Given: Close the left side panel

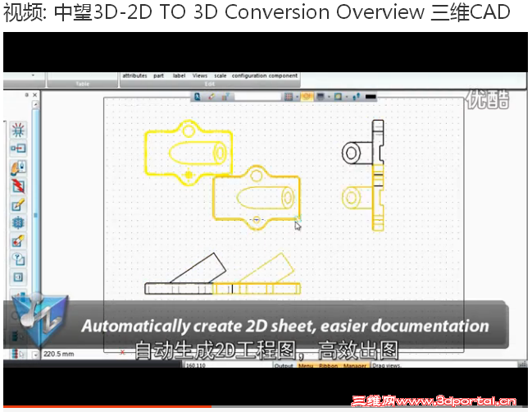Looking at the screenshot, I should pyautogui.click(x=34, y=95).
